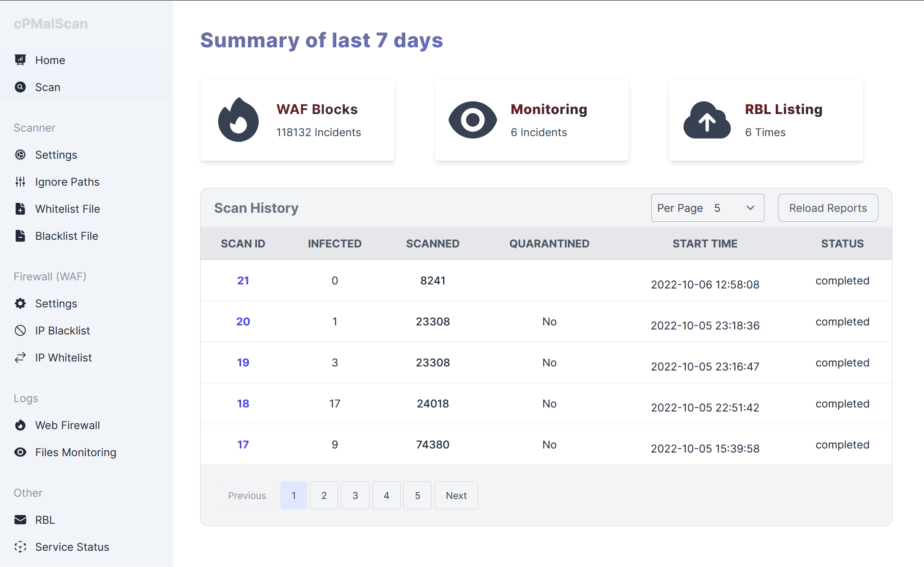Click the Ignore Paths sliders icon
Viewport: 924px width, 567px height.
pos(20,182)
